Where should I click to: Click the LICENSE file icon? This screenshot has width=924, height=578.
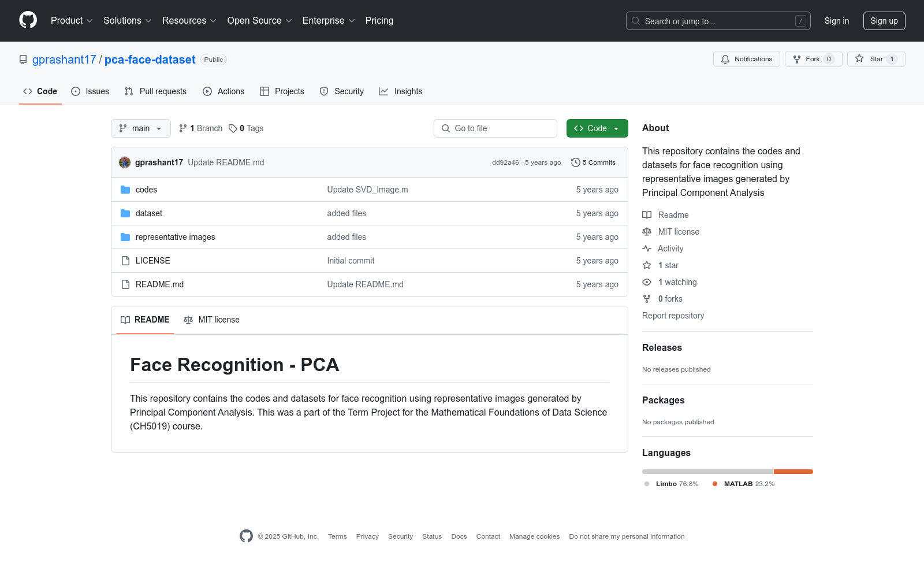[x=125, y=261]
